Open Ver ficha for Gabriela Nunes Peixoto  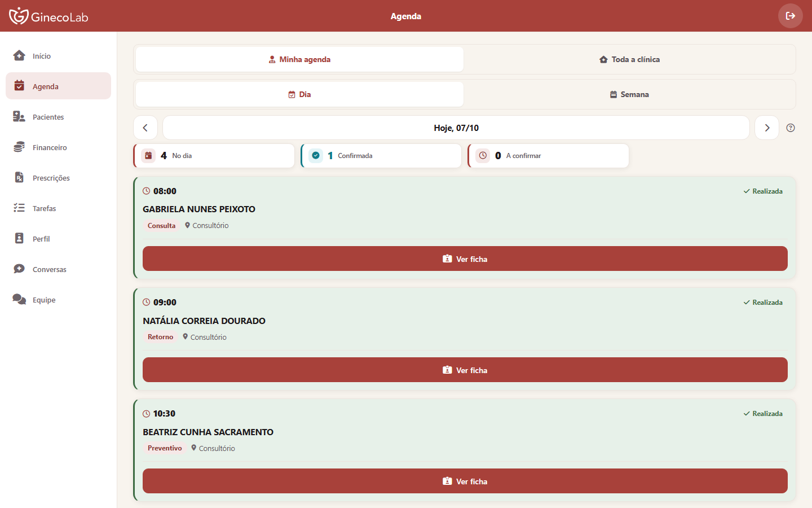[465, 259]
